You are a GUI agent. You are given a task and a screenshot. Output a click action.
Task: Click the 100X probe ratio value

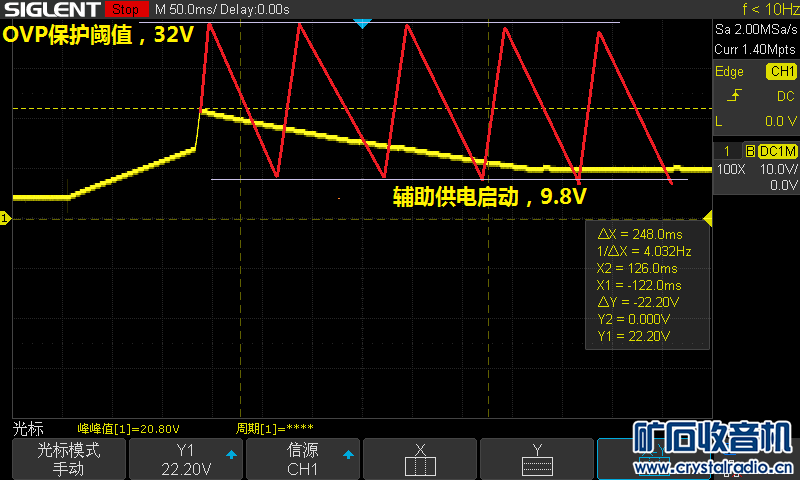pos(731,169)
